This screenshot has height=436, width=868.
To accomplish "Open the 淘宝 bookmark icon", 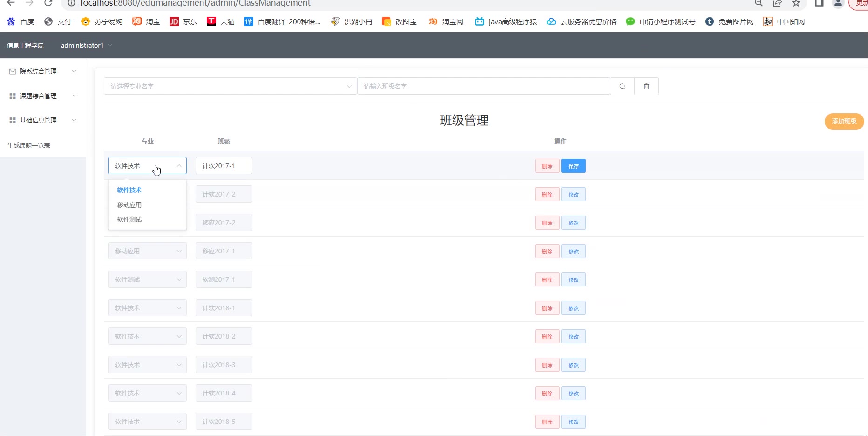I will click(137, 21).
